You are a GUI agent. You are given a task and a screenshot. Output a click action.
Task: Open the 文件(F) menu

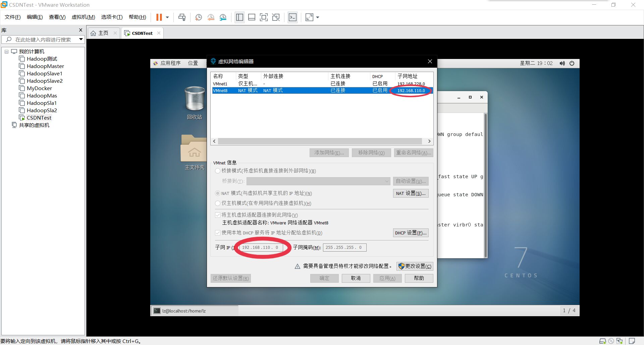point(13,17)
